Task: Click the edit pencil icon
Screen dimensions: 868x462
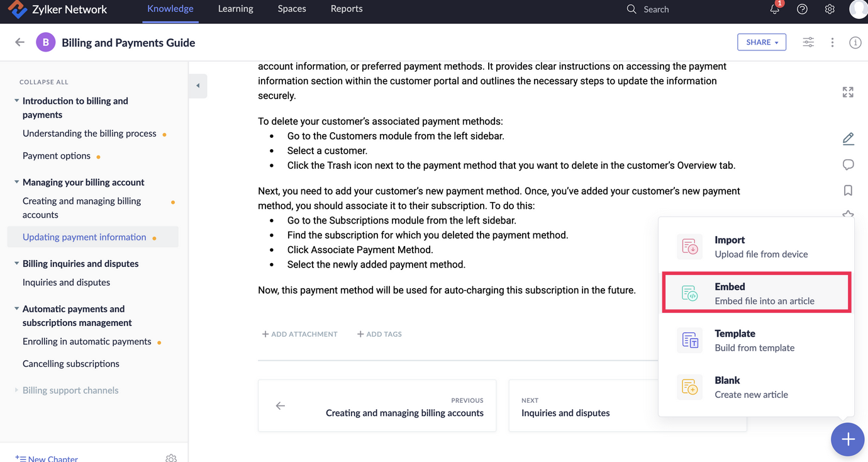Action: click(848, 139)
